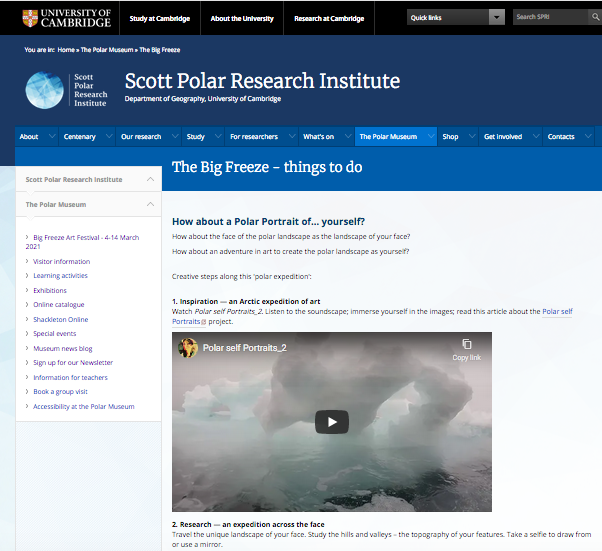Expand the Get involved menu chevron

[x=536, y=136]
